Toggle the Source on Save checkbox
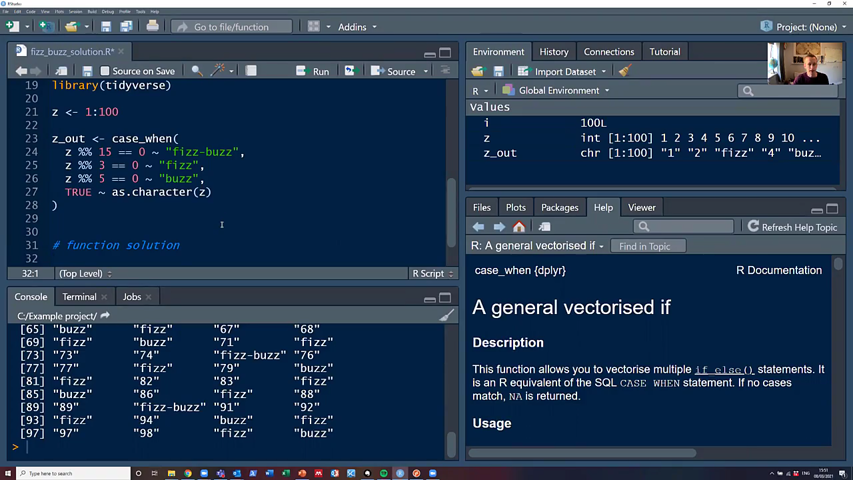This screenshot has width=853, height=480. pyautogui.click(x=105, y=71)
